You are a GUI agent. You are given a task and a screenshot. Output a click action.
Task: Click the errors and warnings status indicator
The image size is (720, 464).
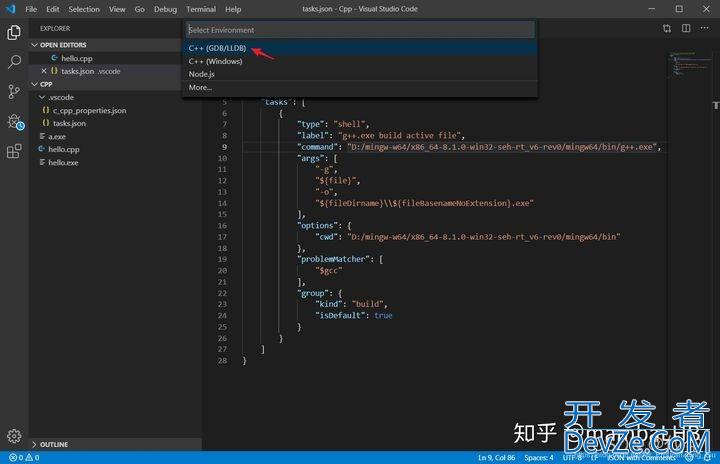click(24, 458)
